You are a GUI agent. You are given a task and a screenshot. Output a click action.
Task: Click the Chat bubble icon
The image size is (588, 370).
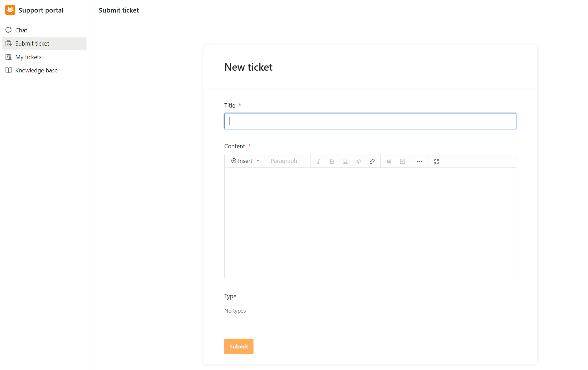(9, 30)
